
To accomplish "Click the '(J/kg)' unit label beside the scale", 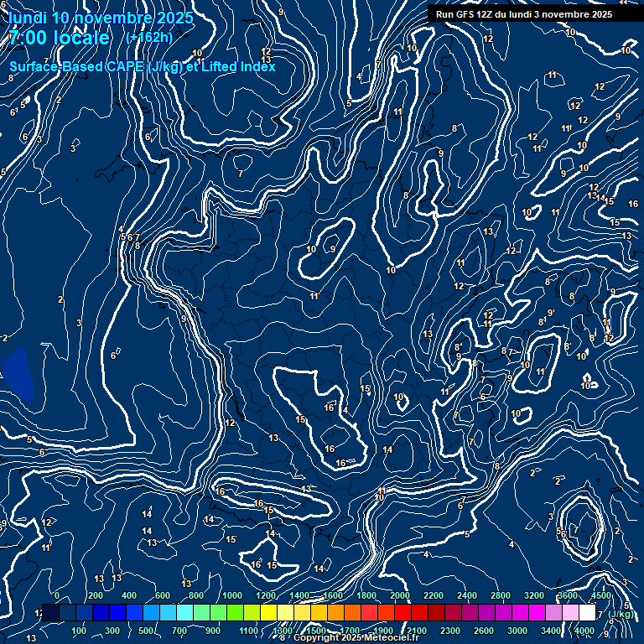I will [x=621, y=614].
